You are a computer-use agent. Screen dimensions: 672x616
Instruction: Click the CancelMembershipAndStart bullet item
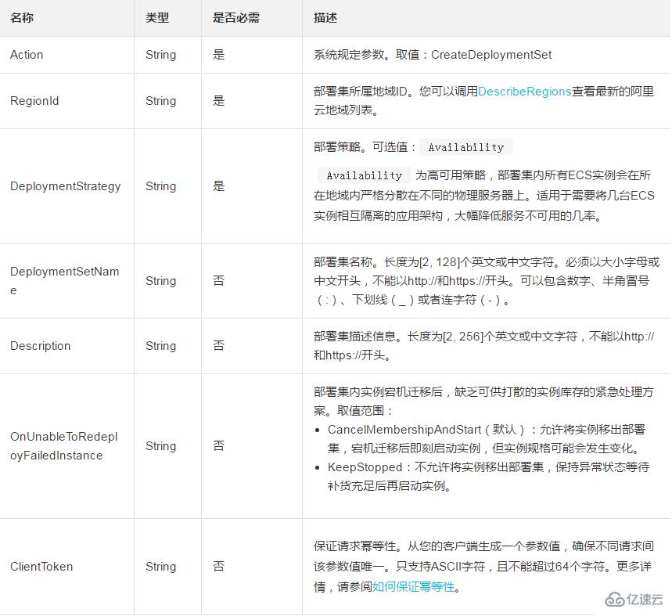485,439
